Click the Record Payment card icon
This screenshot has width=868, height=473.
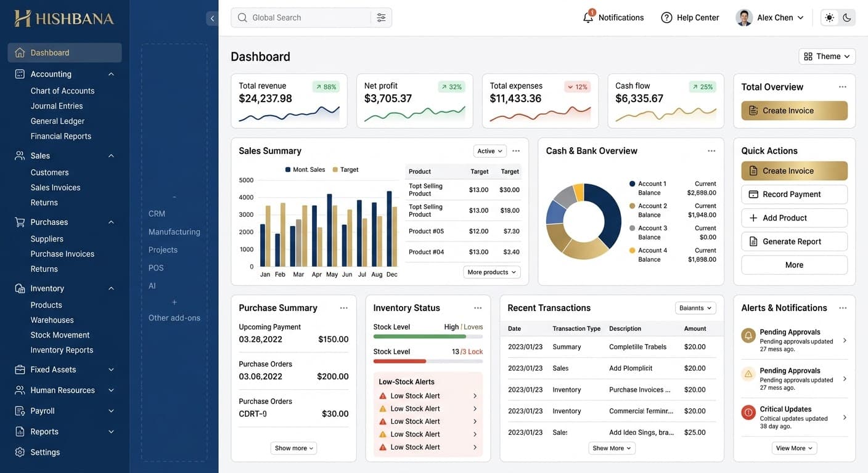(x=753, y=195)
